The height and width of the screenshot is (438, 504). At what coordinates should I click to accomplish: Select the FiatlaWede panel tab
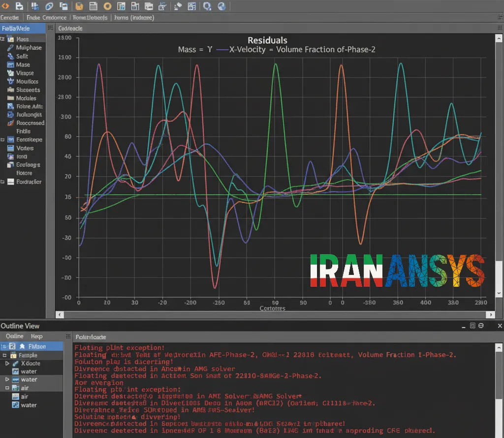pyautogui.click(x=23, y=28)
